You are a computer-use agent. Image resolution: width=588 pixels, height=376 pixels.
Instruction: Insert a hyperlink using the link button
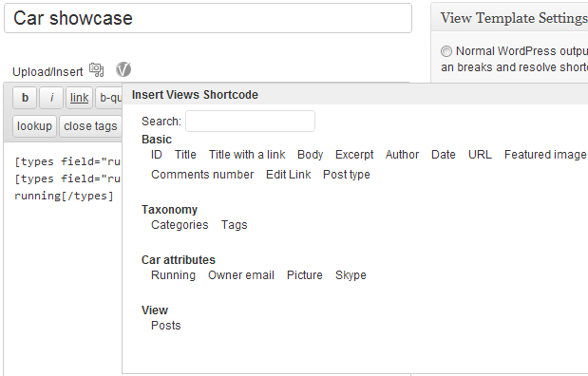coord(79,98)
